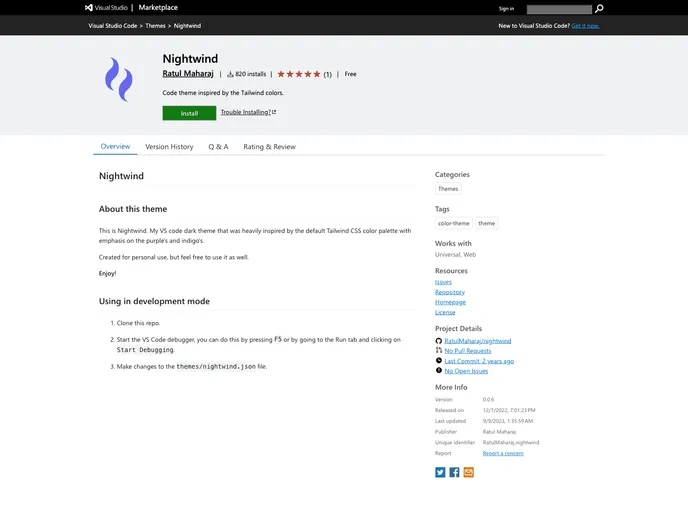Open Report a concern link
Viewport: 688px width, 512px height.
503,453
